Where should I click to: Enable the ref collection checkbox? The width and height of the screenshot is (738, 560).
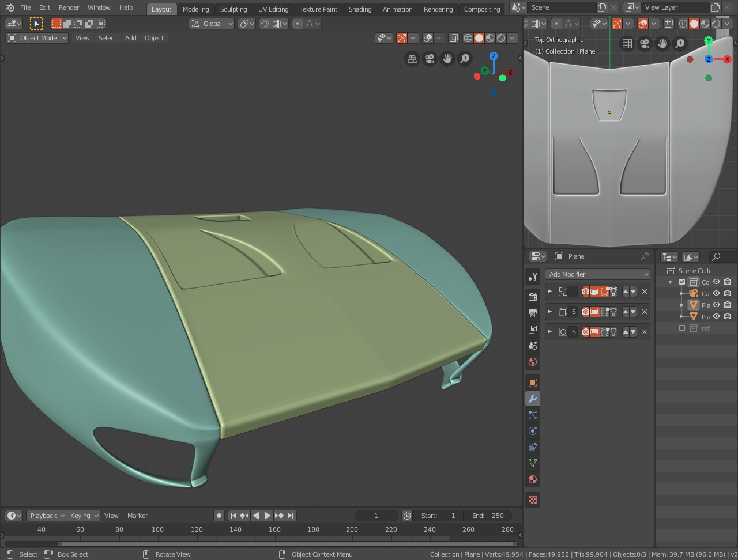coord(682,328)
